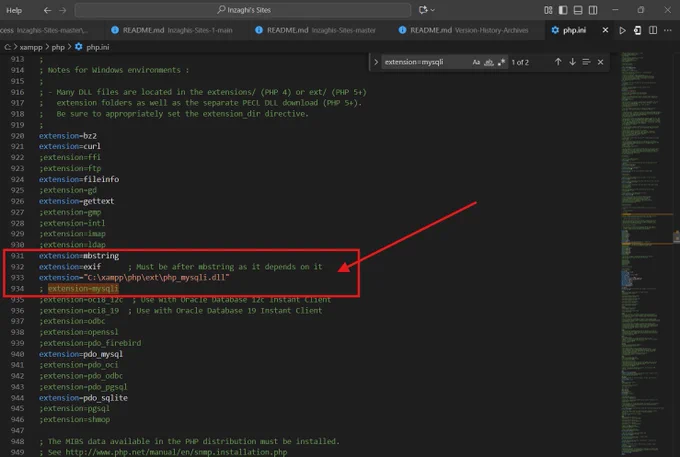Open the Copilot chat icon
The height and width of the screenshot is (457, 680).
423,10
